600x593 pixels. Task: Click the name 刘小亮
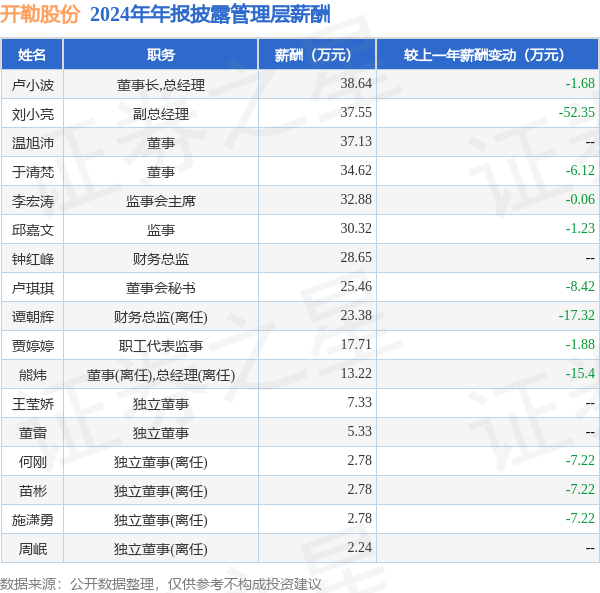(x=33, y=114)
